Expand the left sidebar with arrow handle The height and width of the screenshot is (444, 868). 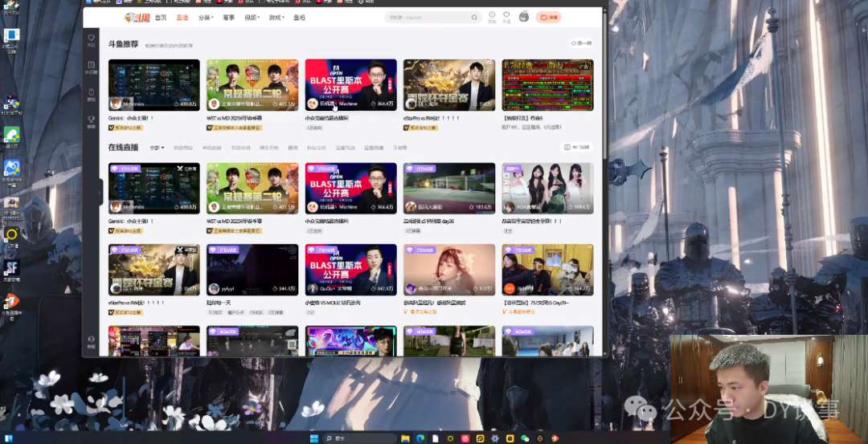point(100,193)
